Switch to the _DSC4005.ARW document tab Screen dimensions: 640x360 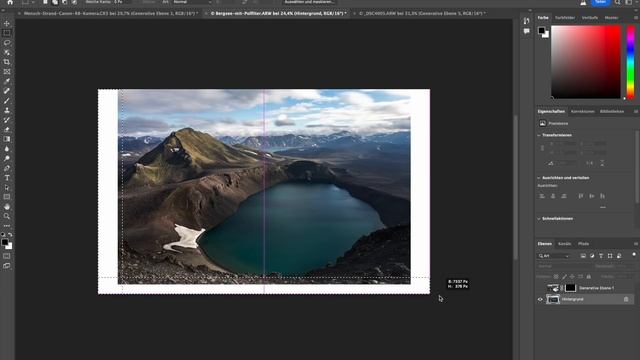422,13
